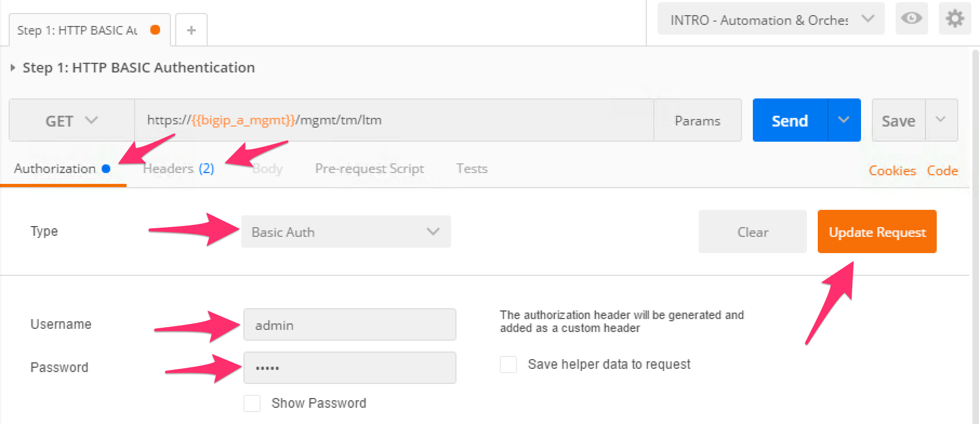Click the Username input field
Viewport: 980px width, 424px height.
click(349, 325)
